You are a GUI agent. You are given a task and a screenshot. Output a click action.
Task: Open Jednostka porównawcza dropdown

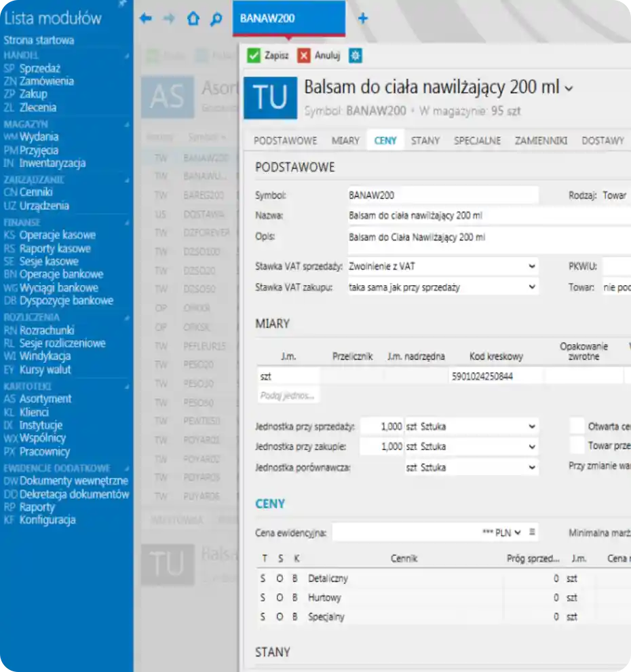(532, 467)
